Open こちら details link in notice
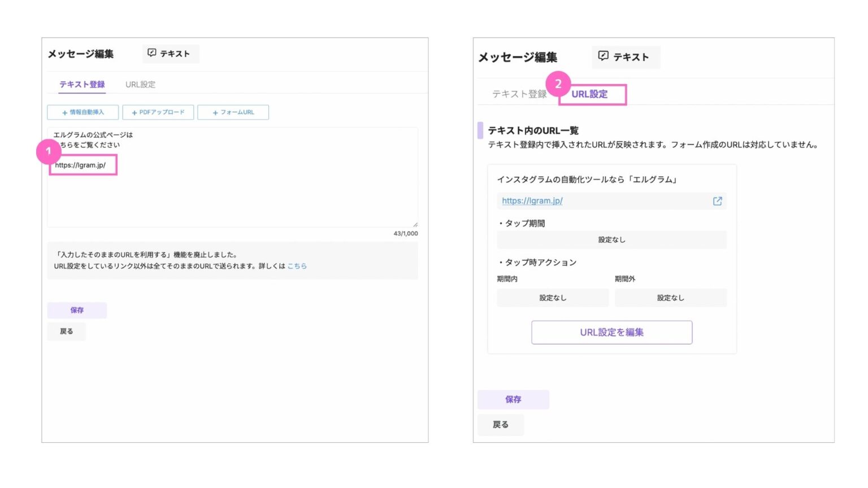868x488 pixels. tap(297, 266)
